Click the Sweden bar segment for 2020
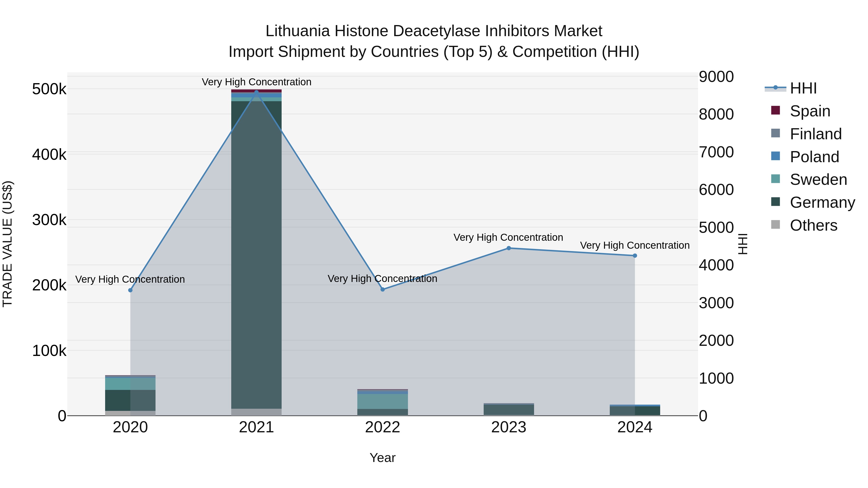The image size is (868, 488). click(130, 384)
